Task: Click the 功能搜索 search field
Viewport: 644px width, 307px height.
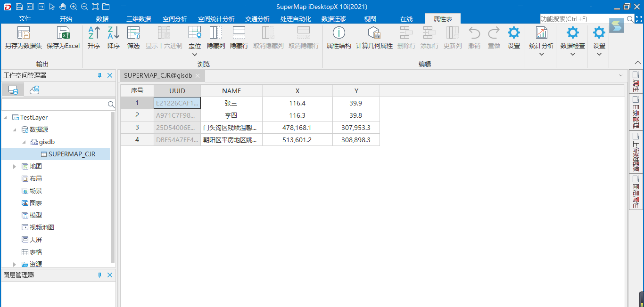Action: coord(582,19)
